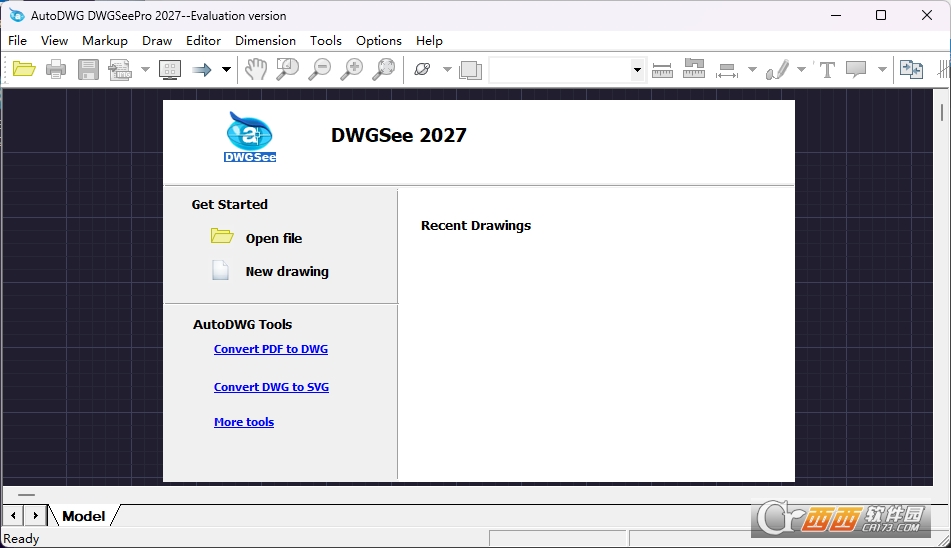
Task: Open the Markup menu
Action: pos(105,41)
